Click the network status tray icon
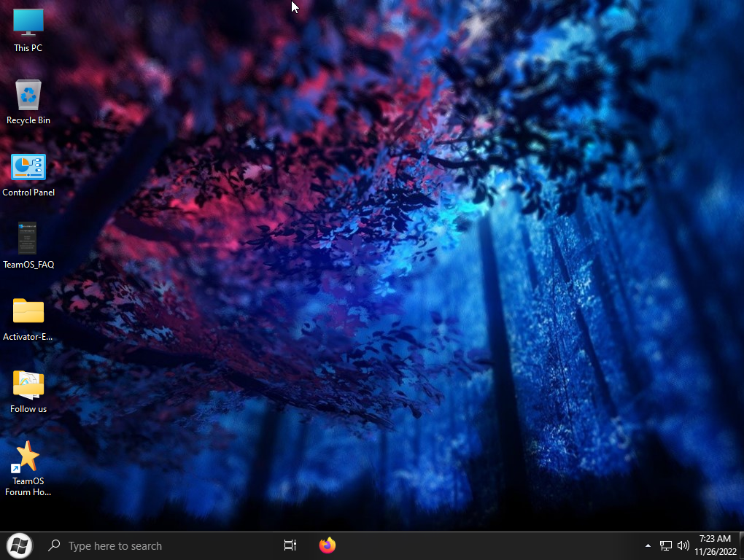Viewport: 744px width, 560px height. [665, 545]
